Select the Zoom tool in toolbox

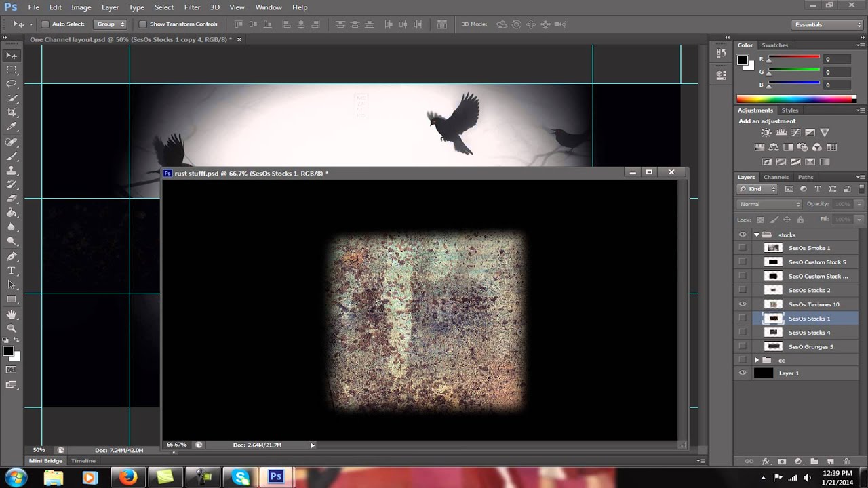pos(12,329)
